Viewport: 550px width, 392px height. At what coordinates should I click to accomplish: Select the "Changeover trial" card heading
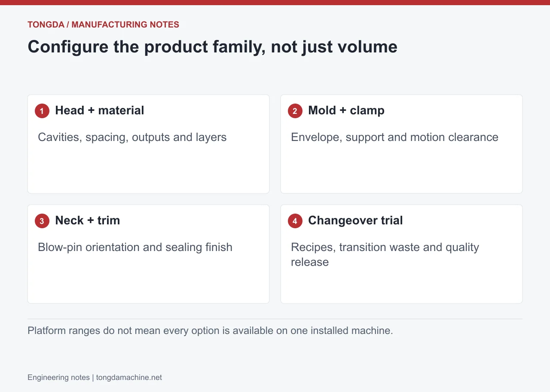355,220
